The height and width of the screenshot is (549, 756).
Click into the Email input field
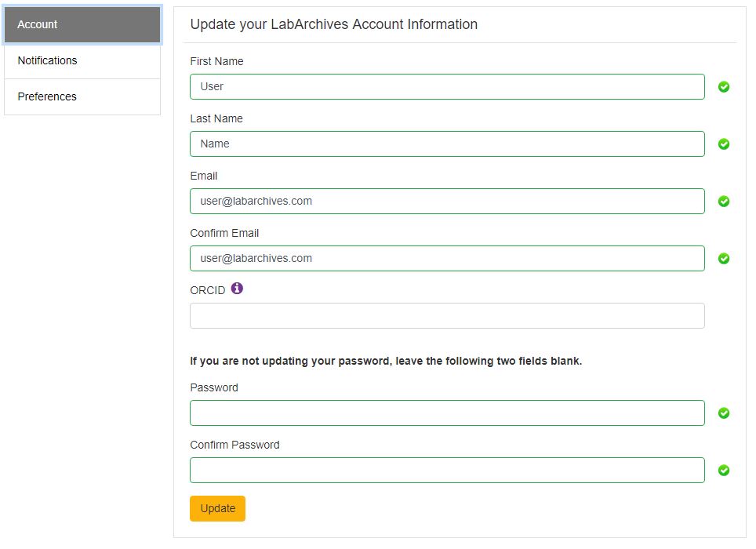point(448,202)
